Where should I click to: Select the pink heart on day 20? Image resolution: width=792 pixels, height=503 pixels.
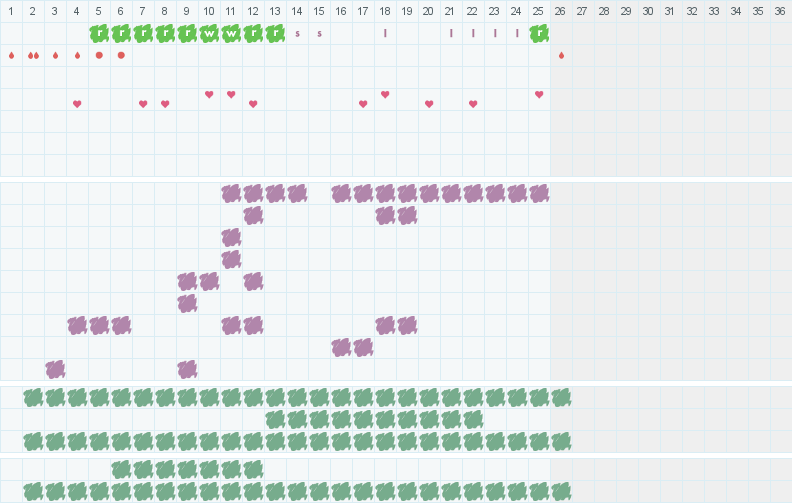[429, 104]
